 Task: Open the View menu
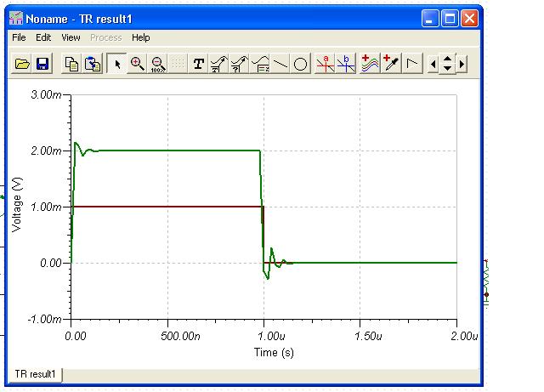71,37
